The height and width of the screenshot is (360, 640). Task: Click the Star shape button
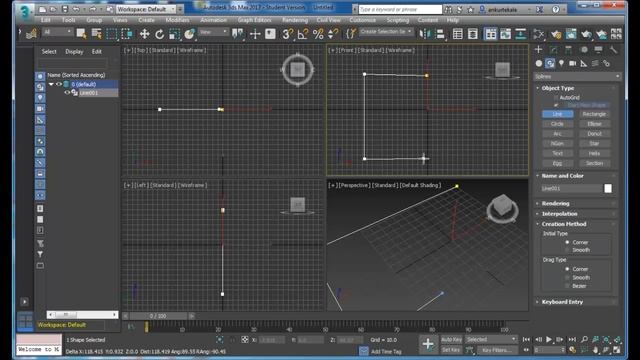coord(594,143)
